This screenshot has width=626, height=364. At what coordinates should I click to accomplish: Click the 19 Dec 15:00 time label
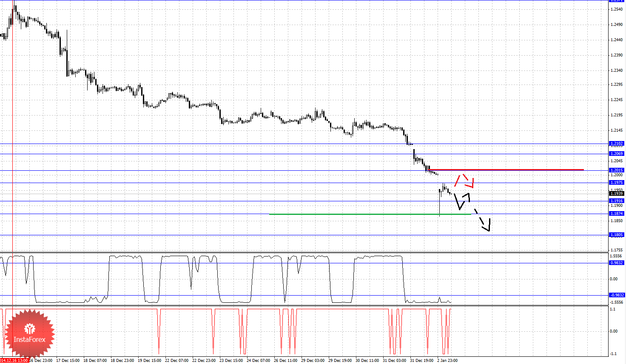coord(150,361)
